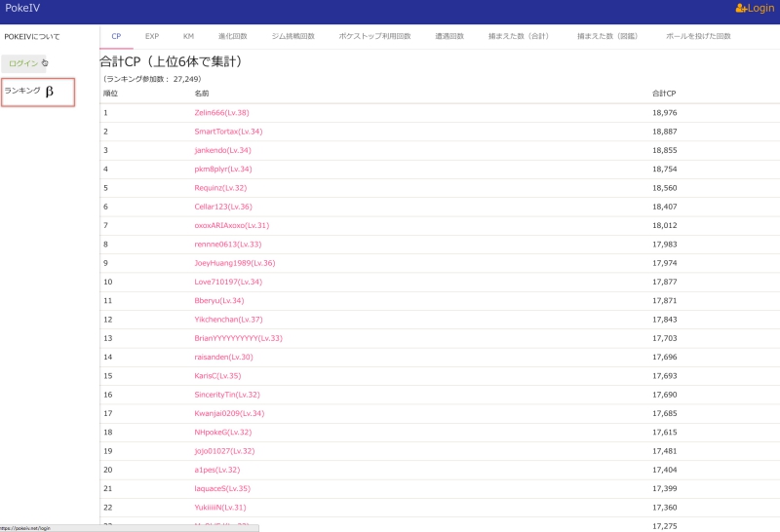Open a1pes(Lv.32) player link
This screenshot has width=780, height=532.
[217, 471]
